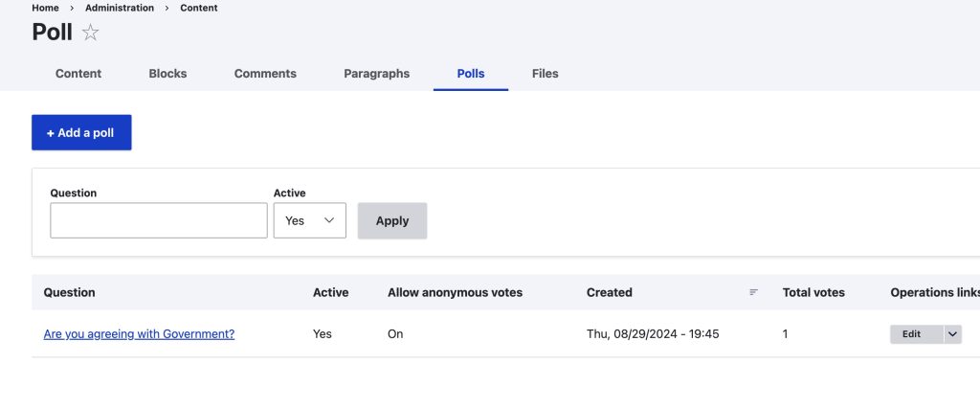The height and width of the screenshot is (409, 980).
Task: Open the Edit operations dropdown arrow
Action: 952,334
